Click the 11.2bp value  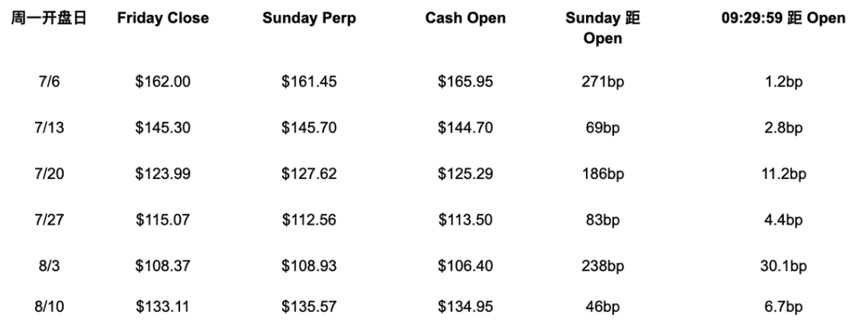point(783,174)
